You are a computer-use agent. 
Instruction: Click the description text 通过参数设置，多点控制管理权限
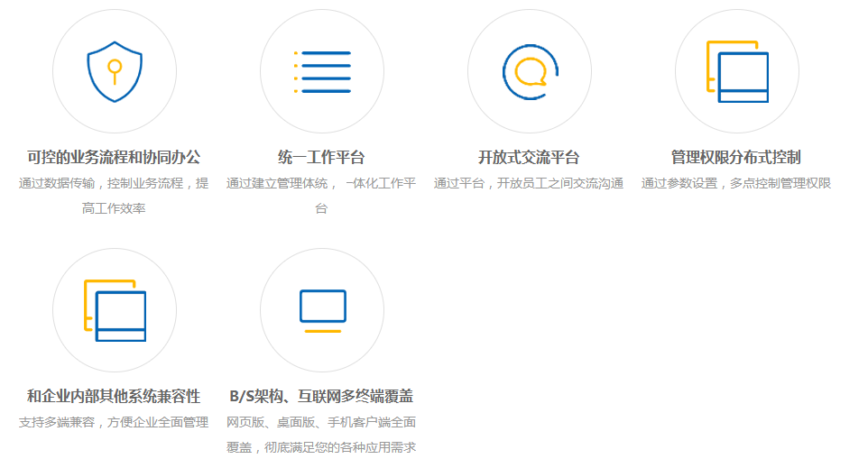(x=736, y=183)
